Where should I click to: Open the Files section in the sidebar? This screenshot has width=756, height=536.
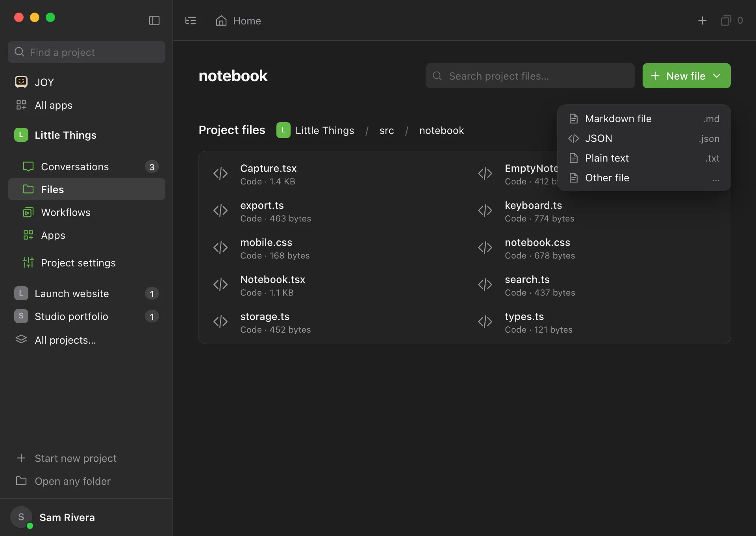click(87, 189)
